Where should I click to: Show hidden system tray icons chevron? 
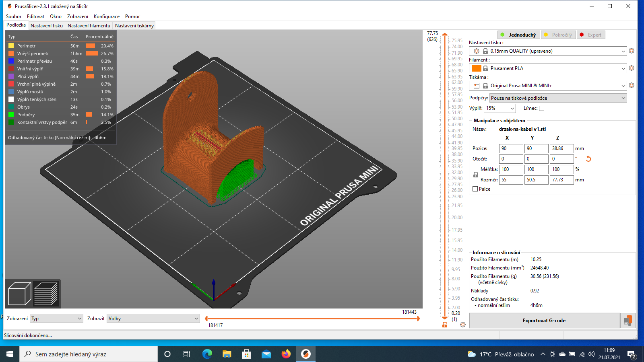click(x=543, y=354)
